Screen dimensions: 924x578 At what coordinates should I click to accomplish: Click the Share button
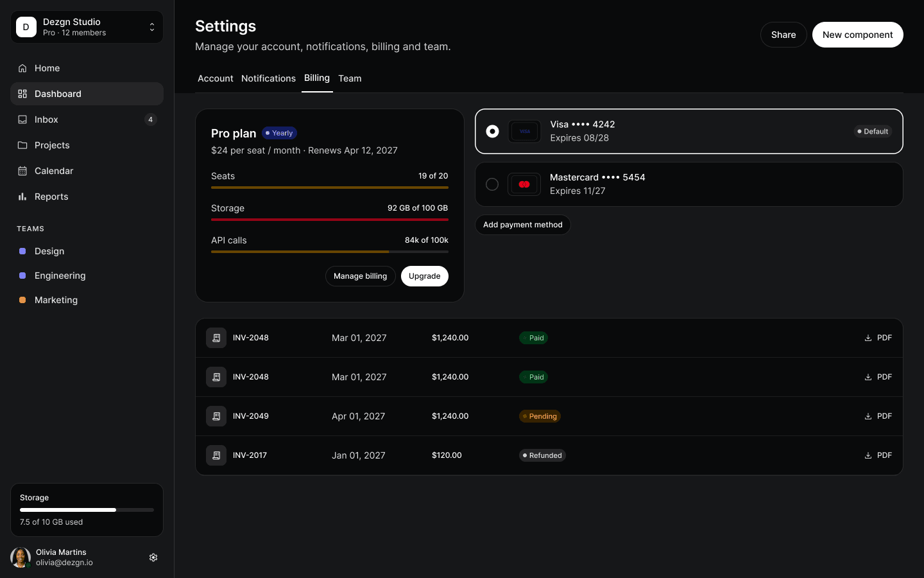click(x=783, y=35)
